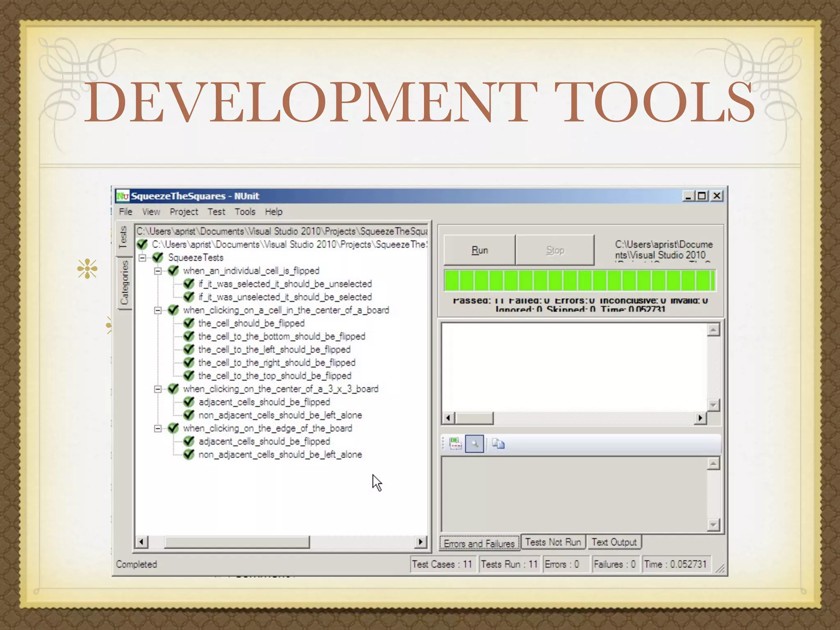
Task: Switch to Errors and Failures tab
Action: (x=479, y=543)
